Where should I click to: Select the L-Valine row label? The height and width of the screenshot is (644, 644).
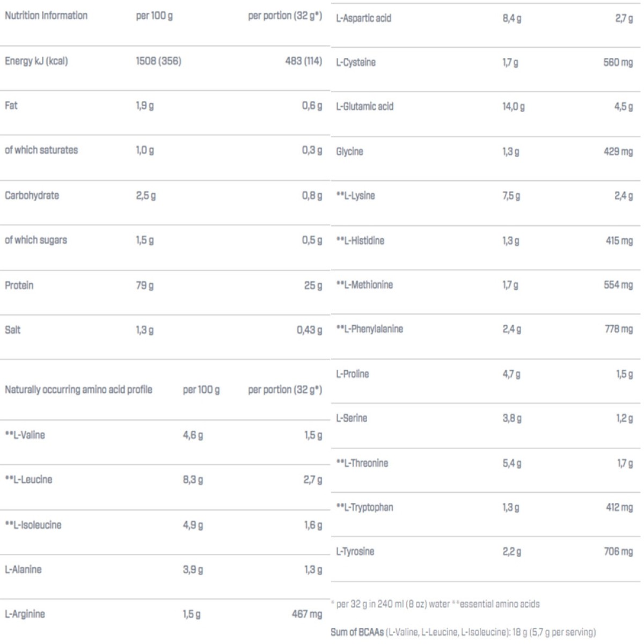(x=25, y=435)
